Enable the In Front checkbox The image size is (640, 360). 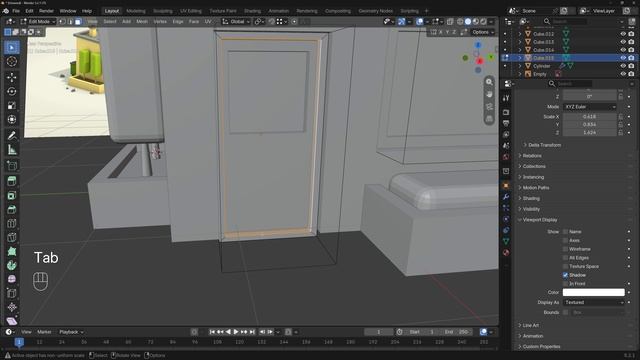click(565, 284)
